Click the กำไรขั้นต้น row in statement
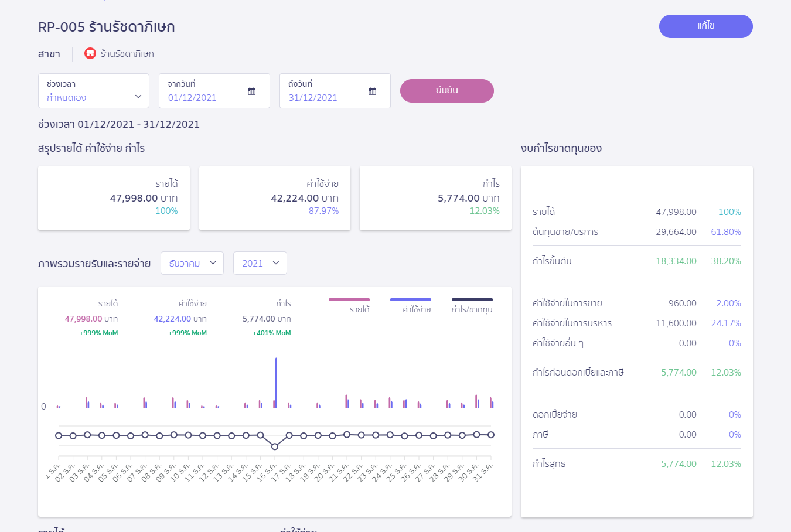 click(x=636, y=261)
